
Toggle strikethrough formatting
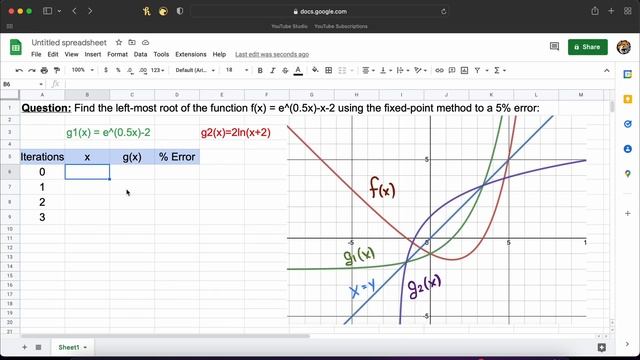click(285, 70)
